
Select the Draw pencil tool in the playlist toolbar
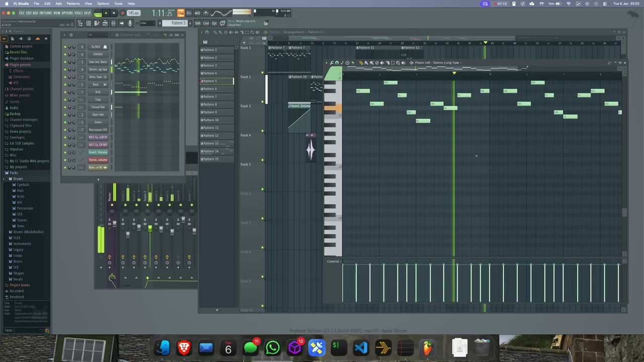[x=215, y=32]
